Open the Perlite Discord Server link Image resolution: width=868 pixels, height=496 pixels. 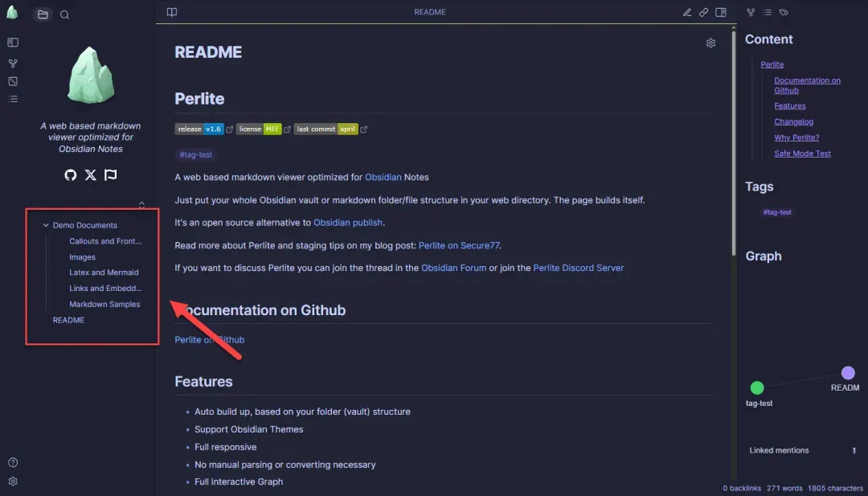(579, 268)
